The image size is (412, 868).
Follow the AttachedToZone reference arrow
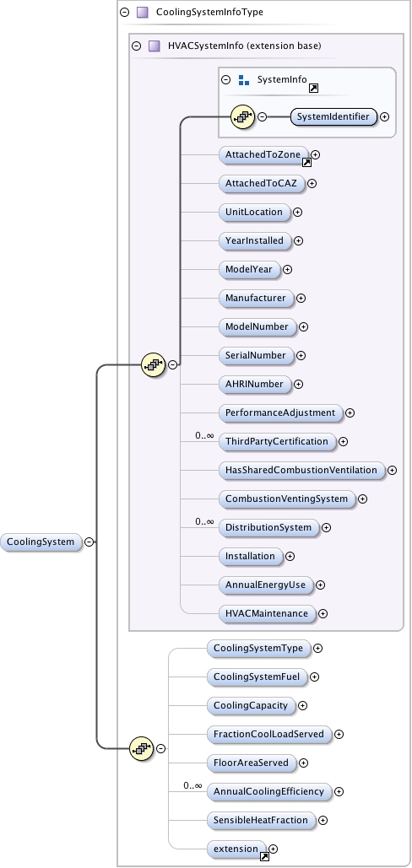click(306, 162)
